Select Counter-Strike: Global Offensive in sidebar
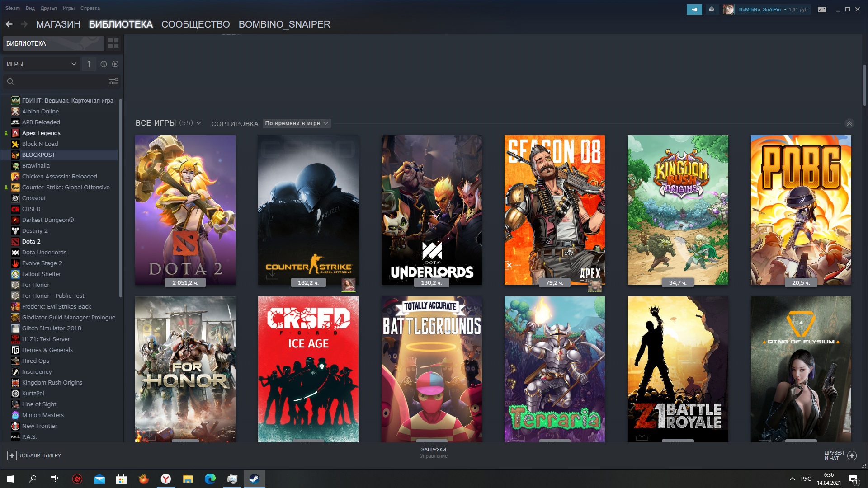This screenshot has width=868, height=488. 66,187
